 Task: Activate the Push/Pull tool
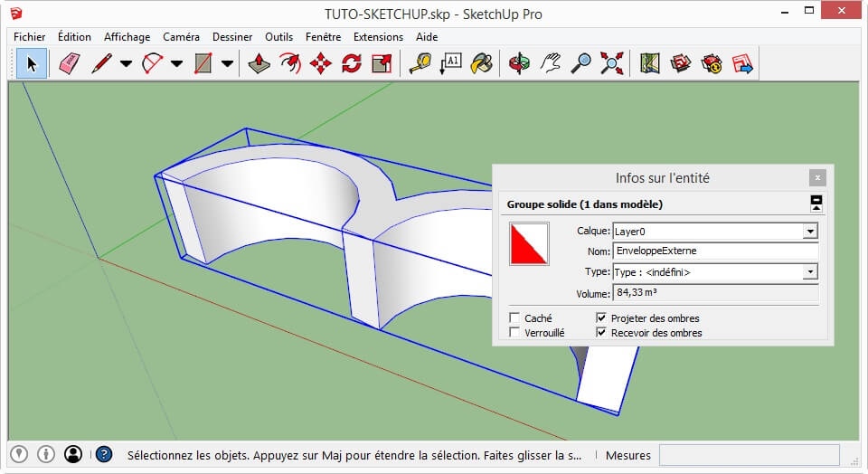click(x=259, y=63)
